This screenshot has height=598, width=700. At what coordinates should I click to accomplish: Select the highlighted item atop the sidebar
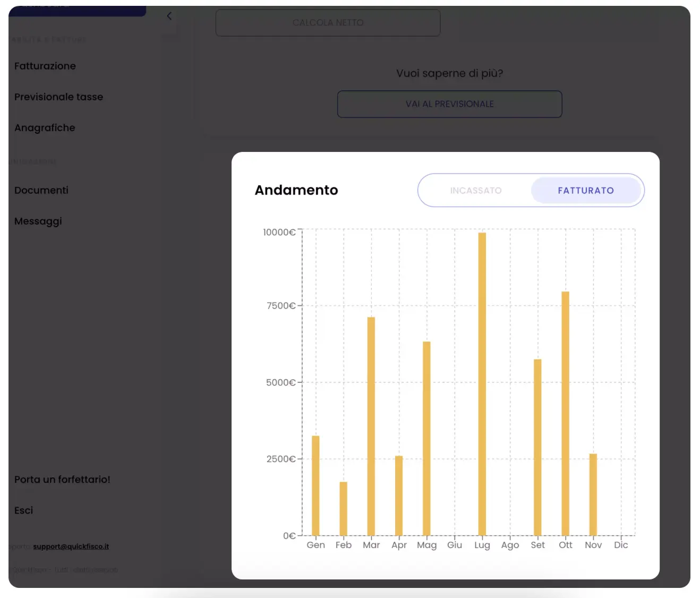pos(77,6)
